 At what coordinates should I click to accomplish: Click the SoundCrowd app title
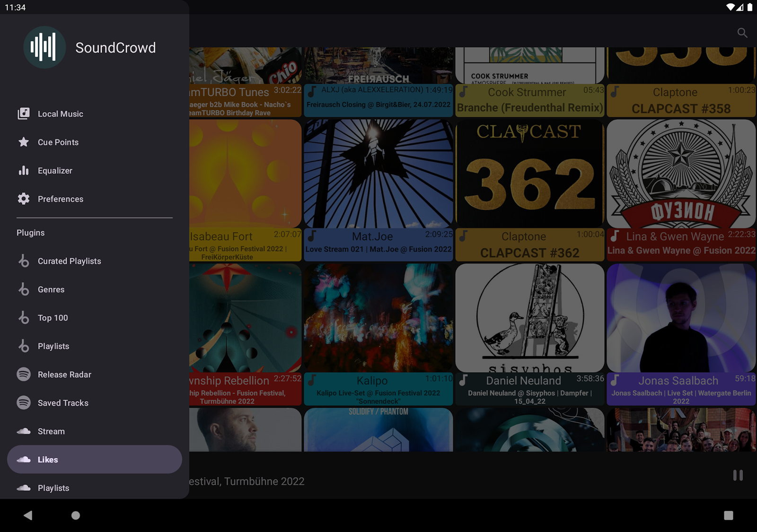[115, 48]
